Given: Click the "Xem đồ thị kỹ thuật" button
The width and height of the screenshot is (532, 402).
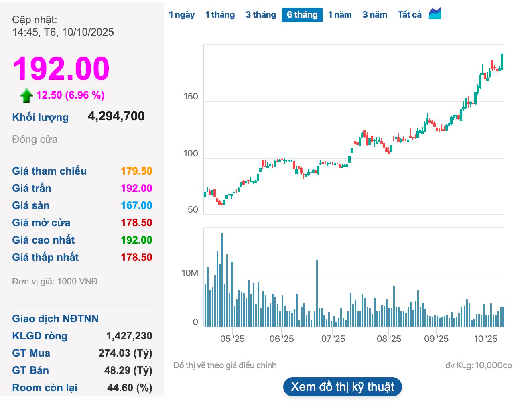Looking at the screenshot, I should click(342, 386).
